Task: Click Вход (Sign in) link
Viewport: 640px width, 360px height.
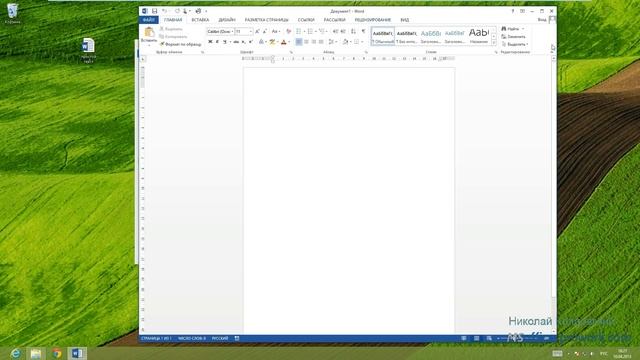Action: point(542,20)
